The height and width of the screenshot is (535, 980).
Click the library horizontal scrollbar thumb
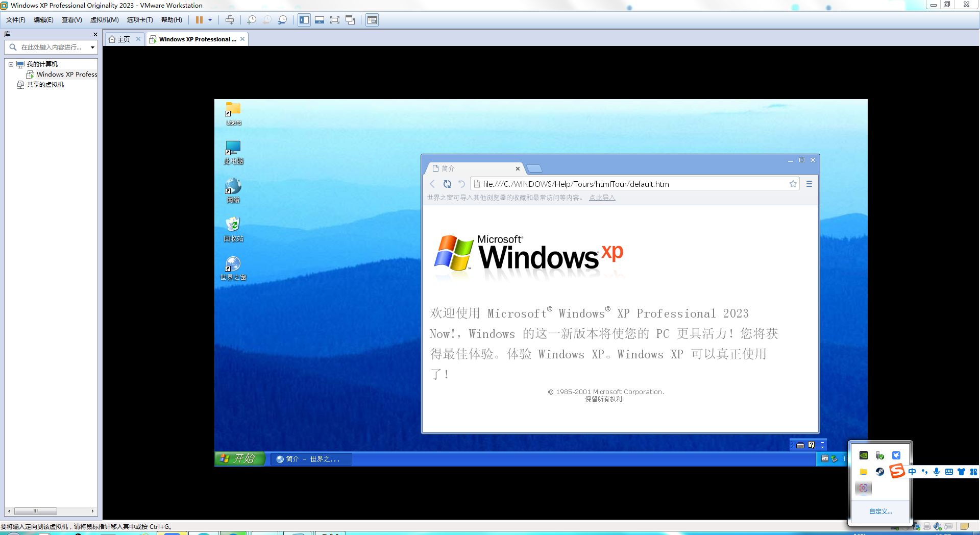36,511
